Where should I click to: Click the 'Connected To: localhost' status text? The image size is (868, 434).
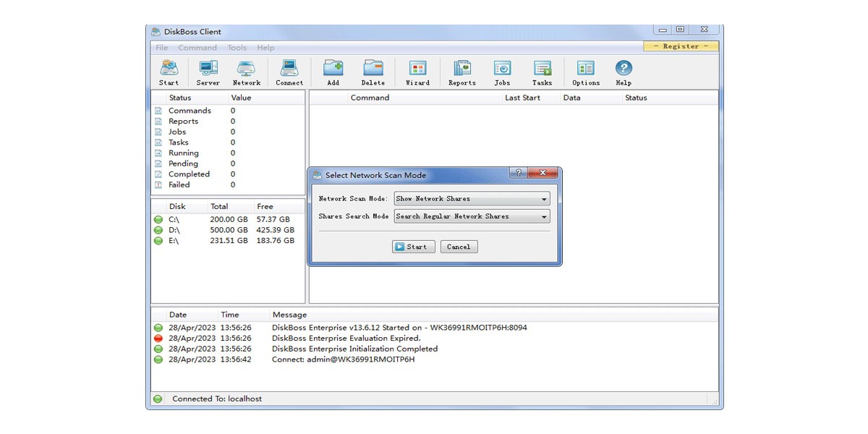pos(217,399)
